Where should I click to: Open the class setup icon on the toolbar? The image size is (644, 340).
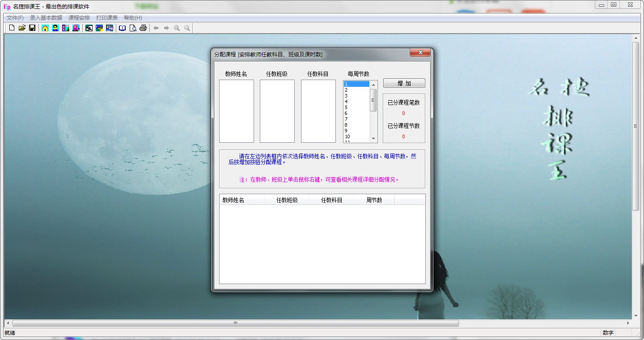pyautogui.click(x=65, y=27)
